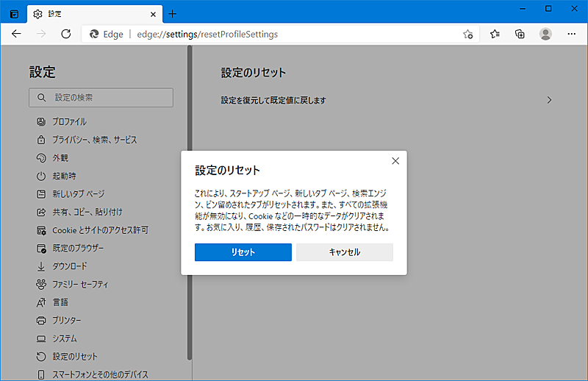This screenshot has height=381, width=588.
Task: Click the lock icon beside プライバシー
Action: [41, 140]
